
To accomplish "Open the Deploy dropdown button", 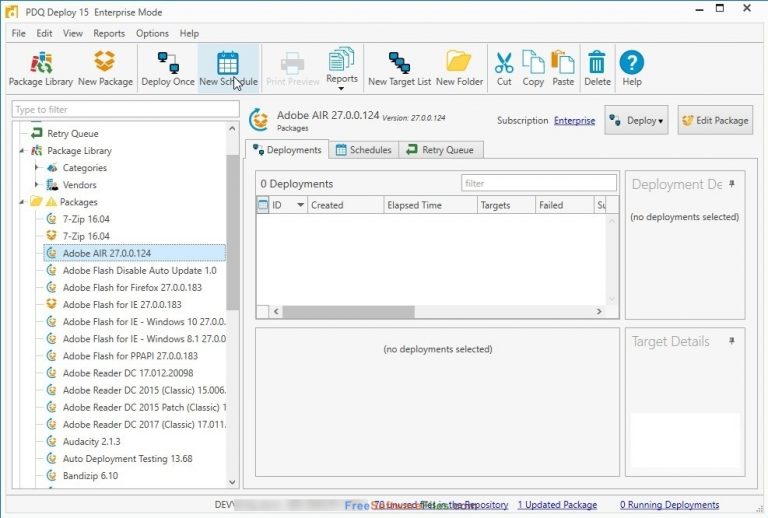I will (636, 120).
